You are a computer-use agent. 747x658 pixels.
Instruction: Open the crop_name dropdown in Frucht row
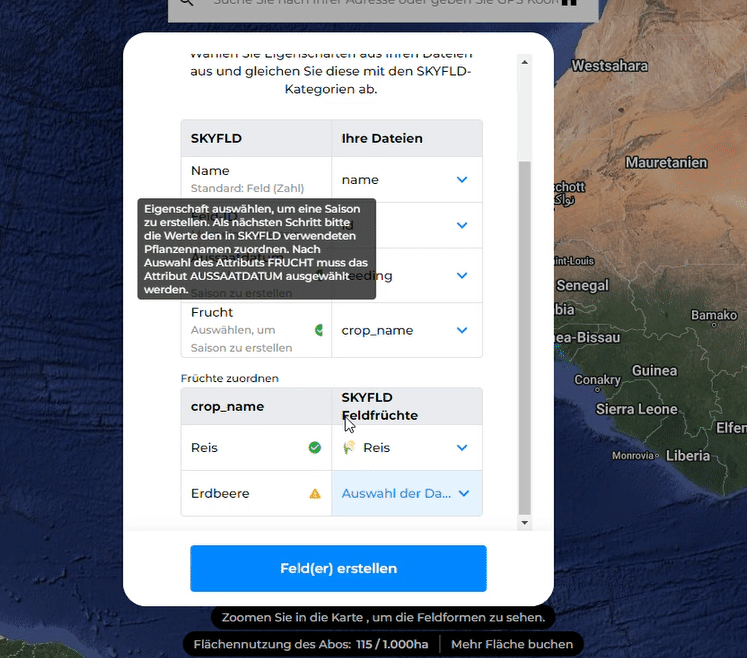click(x=407, y=330)
